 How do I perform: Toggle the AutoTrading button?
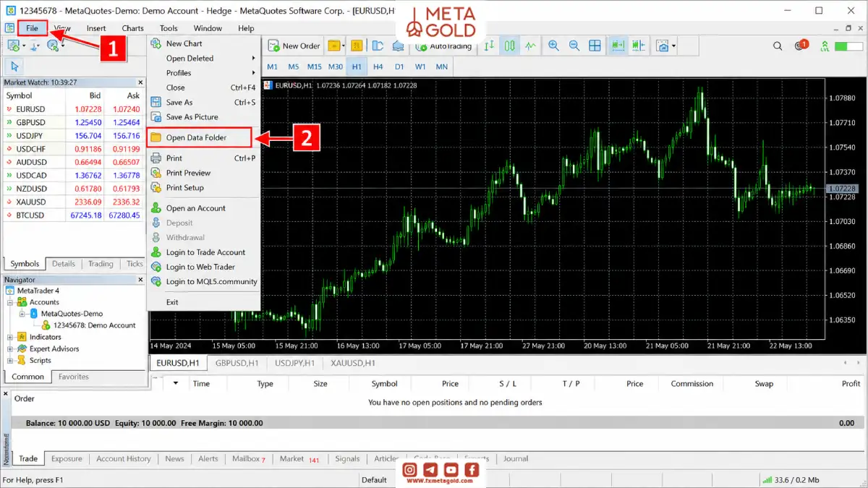click(x=443, y=46)
